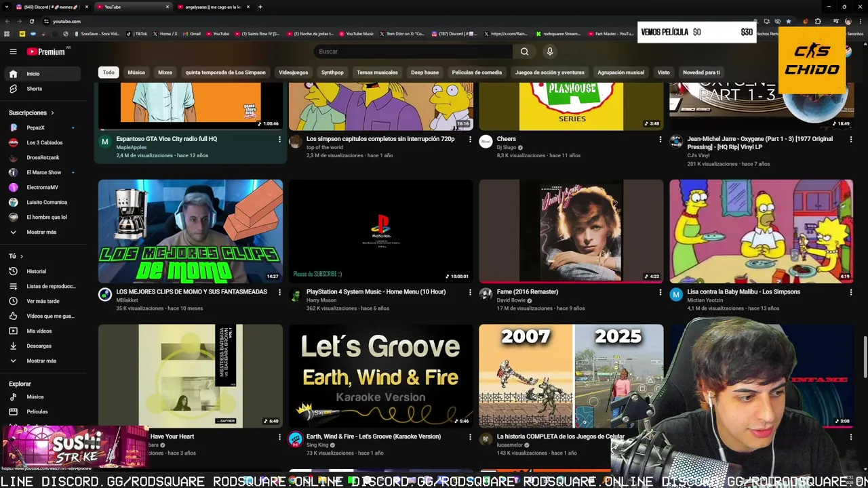
Task: Open the Luisito Comunica subscription
Action: pyautogui.click(x=43, y=202)
